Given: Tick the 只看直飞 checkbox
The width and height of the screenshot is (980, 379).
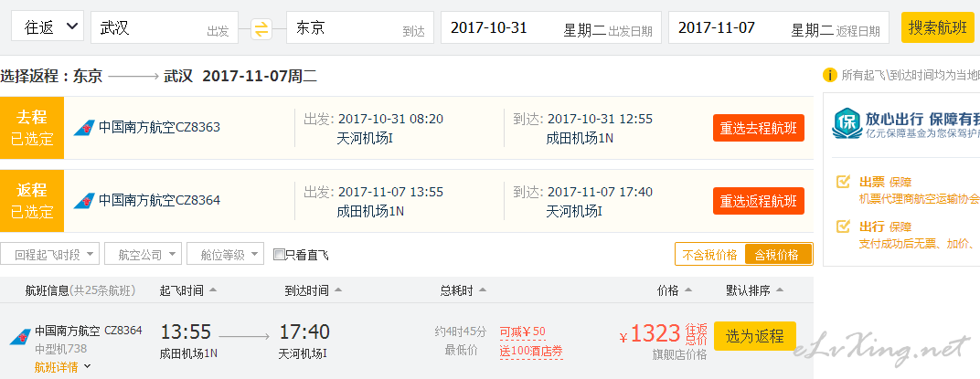Looking at the screenshot, I should point(279,254).
